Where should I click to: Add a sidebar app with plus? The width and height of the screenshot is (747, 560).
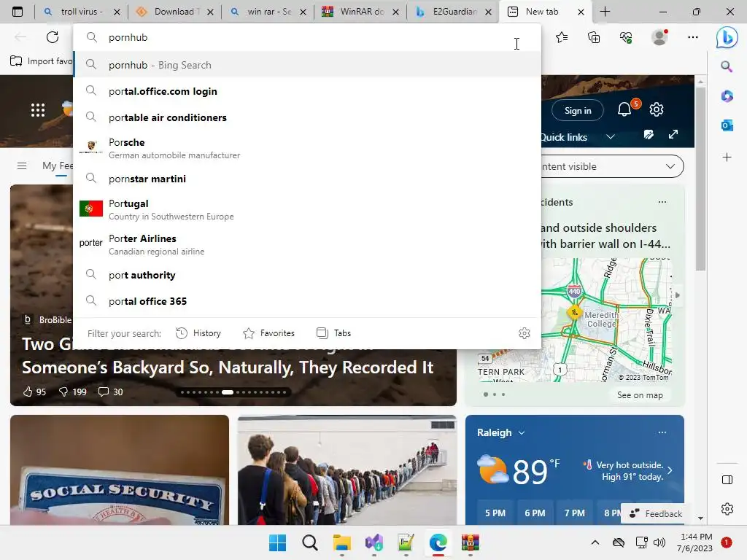click(x=727, y=157)
